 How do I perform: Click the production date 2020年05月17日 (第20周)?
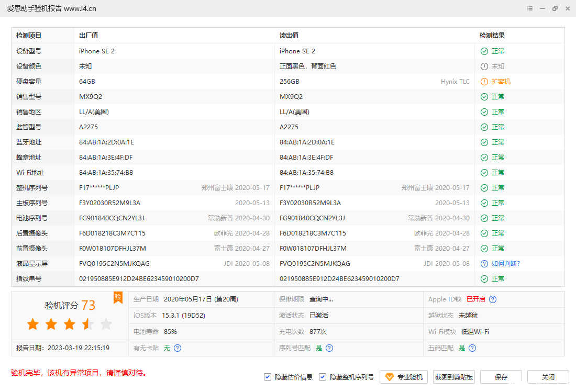(201, 299)
